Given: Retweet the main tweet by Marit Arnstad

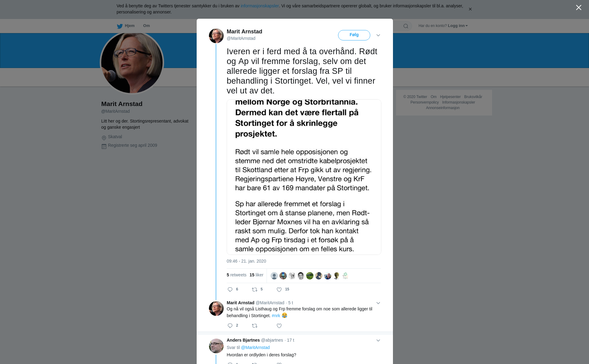Looking at the screenshot, I should tap(255, 290).
